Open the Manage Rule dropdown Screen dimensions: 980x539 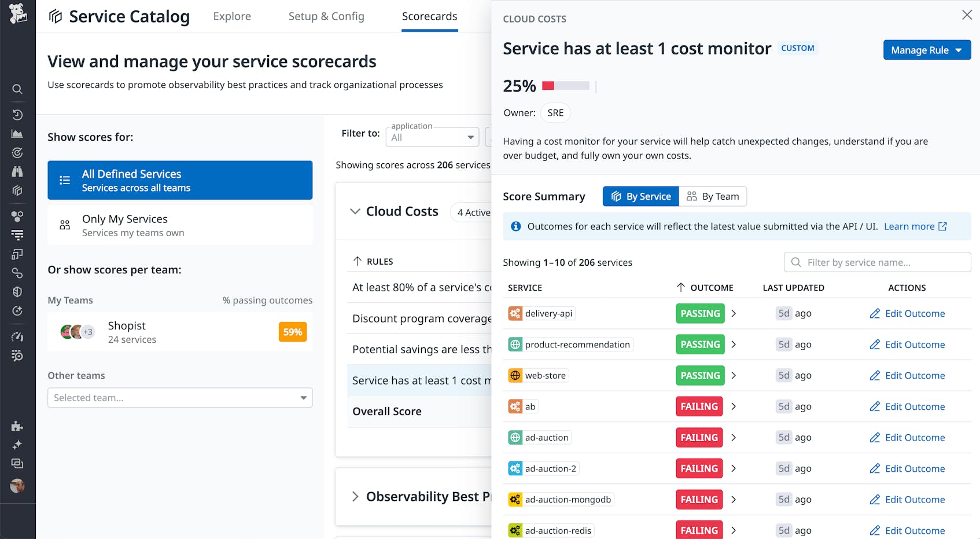(926, 50)
